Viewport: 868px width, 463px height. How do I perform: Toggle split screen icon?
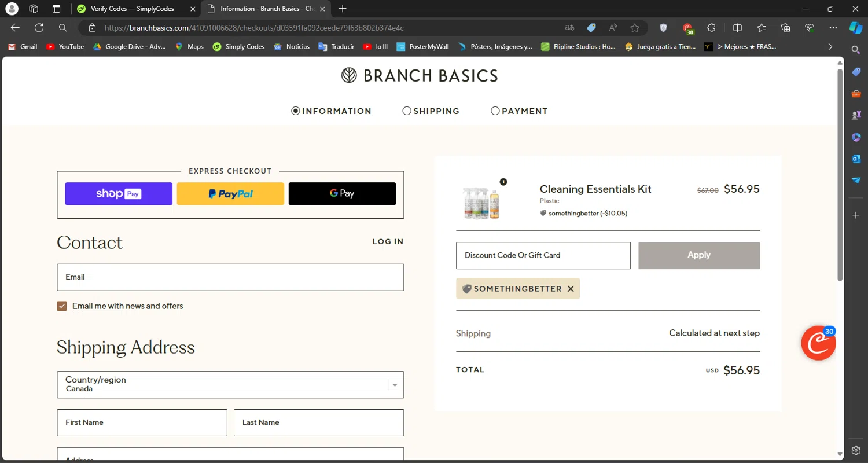pos(737,28)
